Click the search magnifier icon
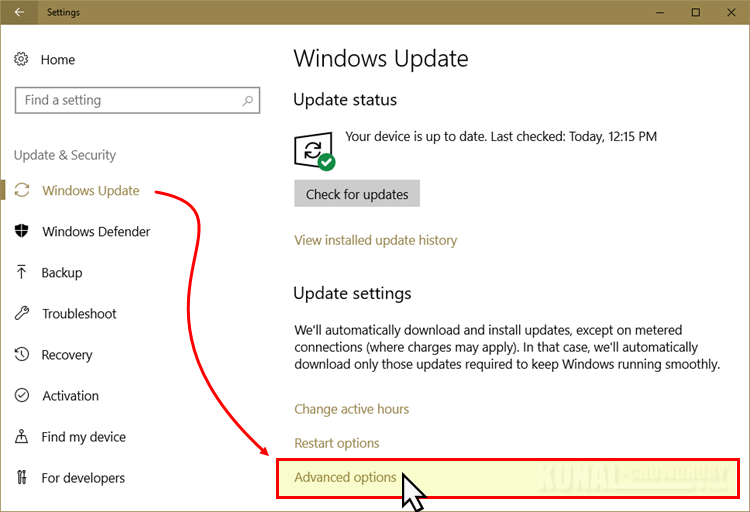The width and height of the screenshot is (750, 512). (247, 100)
